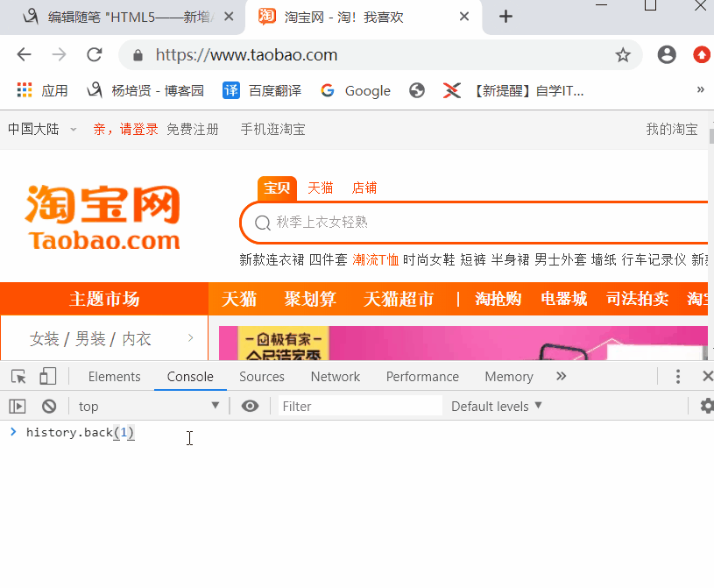The height and width of the screenshot is (588, 714).
Task: Click the 时尚女鞋 hot search link
Action: pyautogui.click(x=429, y=259)
